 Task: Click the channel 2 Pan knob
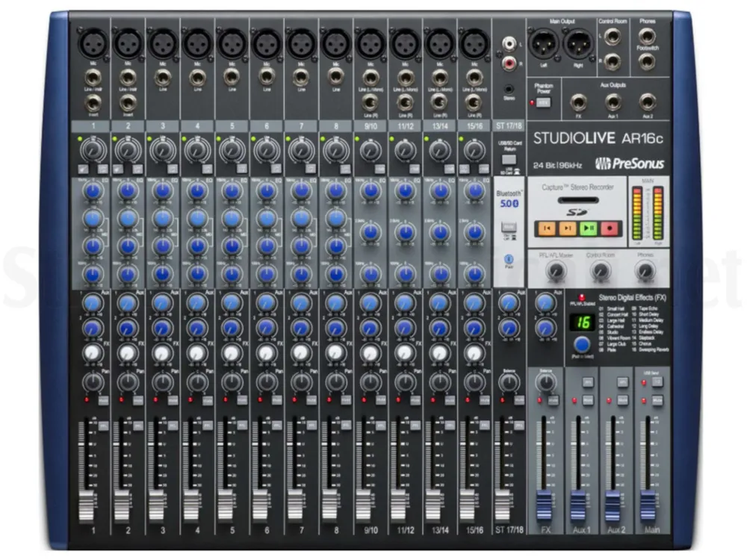point(128,382)
